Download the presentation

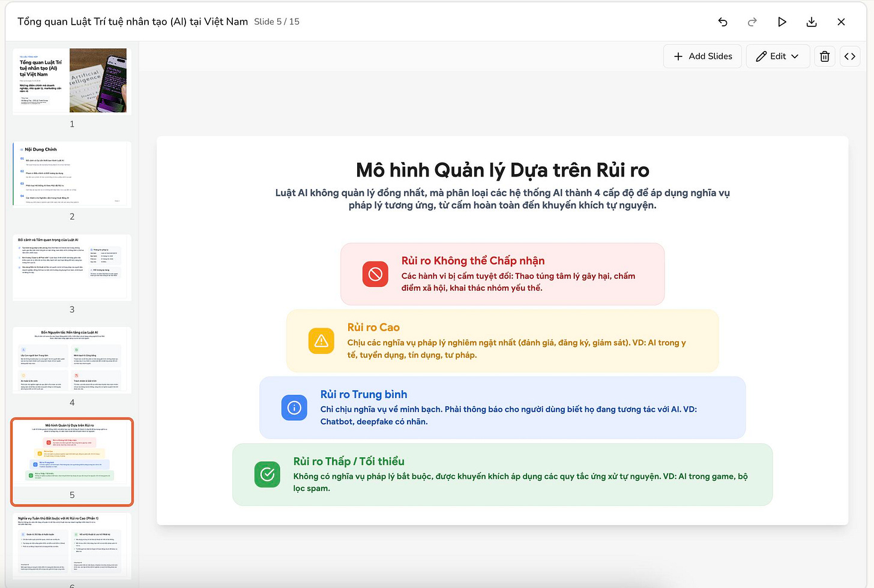(812, 22)
